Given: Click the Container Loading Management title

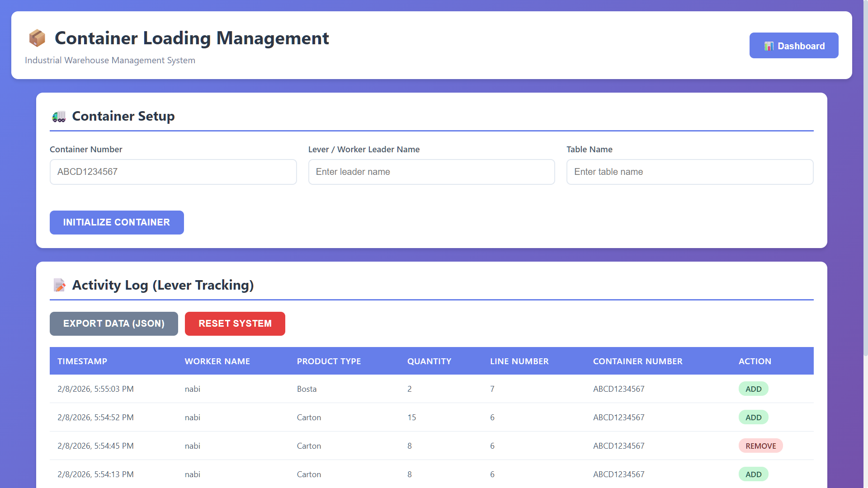Looking at the screenshot, I should [192, 38].
